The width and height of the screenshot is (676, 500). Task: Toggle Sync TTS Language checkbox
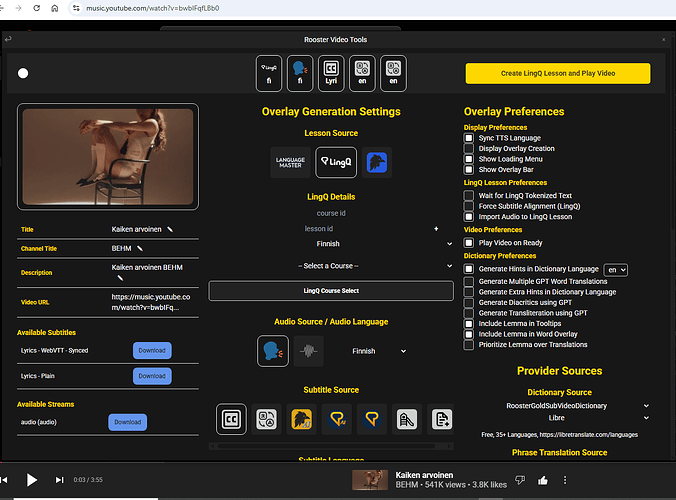coord(469,138)
